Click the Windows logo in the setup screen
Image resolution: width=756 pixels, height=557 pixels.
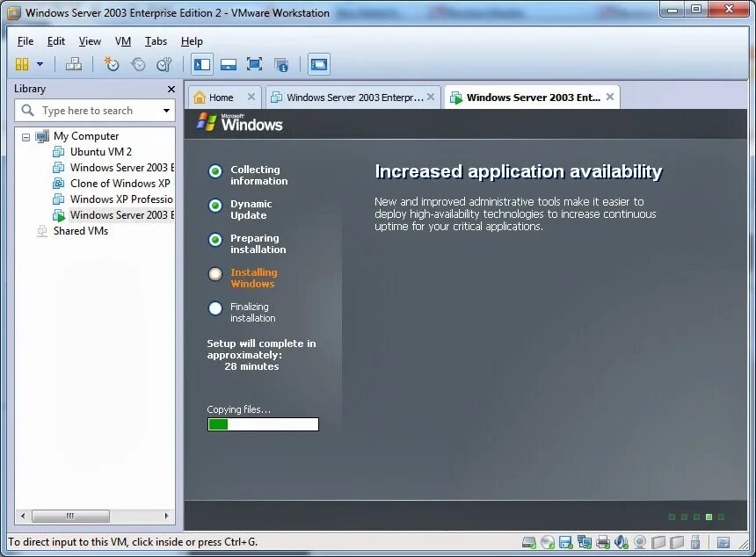(240, 122)
